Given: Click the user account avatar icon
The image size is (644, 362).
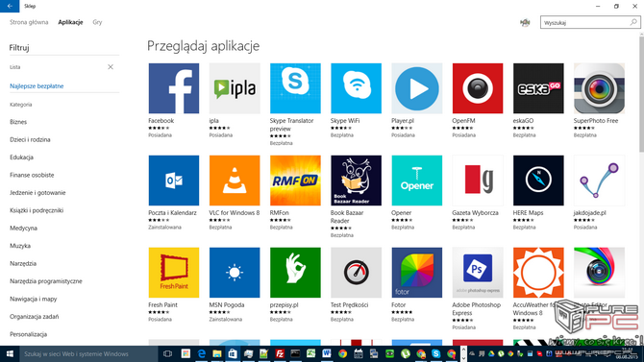Looking at the screenshot, I should pyautogui.click(x=525, y=23).
